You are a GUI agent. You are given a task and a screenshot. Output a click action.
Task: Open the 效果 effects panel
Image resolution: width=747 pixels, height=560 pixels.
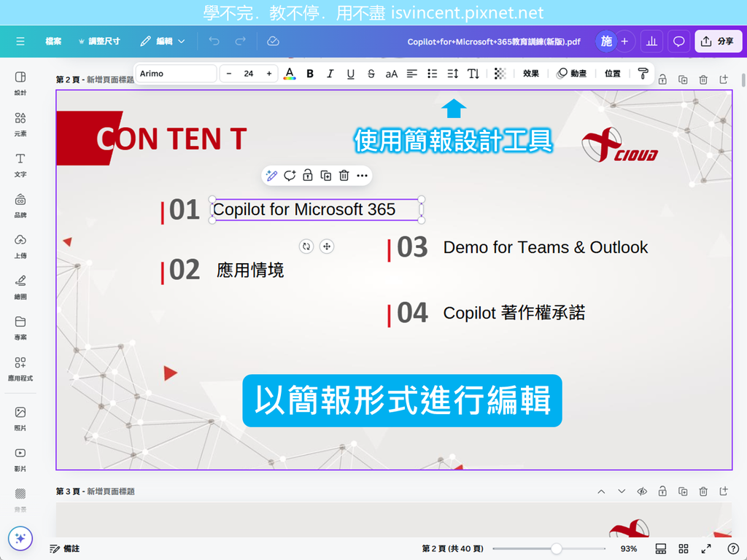tap(531, 74)
